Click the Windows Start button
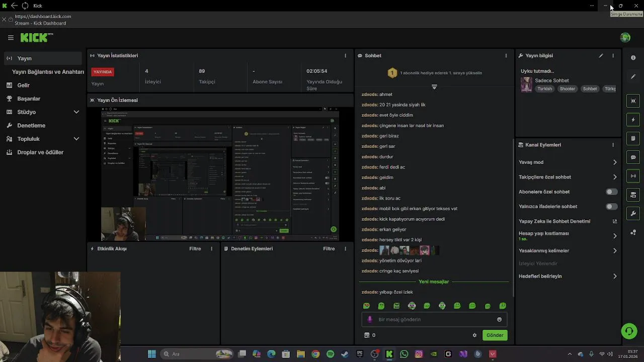The height and width of the screenshot is (362, 644). click(151, 354)
